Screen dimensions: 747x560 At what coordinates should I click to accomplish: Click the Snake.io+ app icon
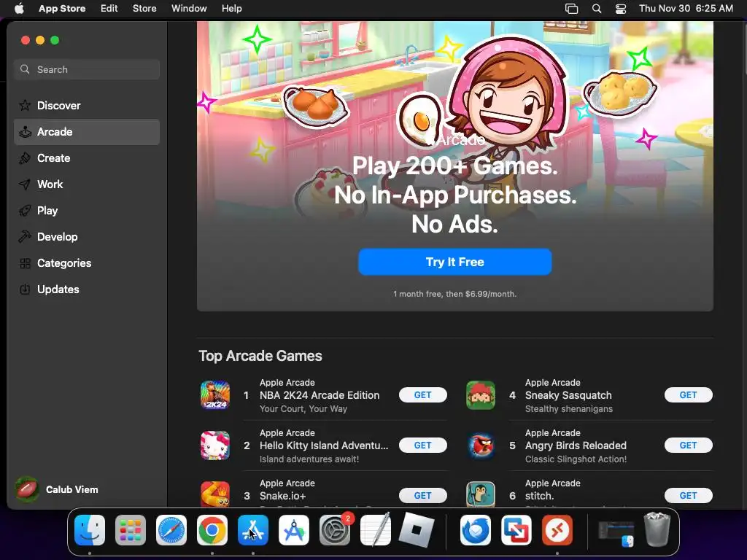pyautogui.click(x=215, y=494)
